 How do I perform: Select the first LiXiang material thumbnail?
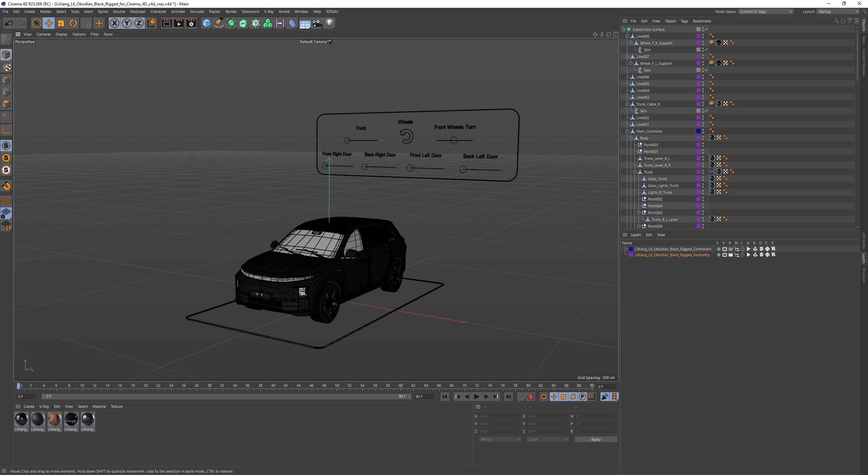click(21, 419)
